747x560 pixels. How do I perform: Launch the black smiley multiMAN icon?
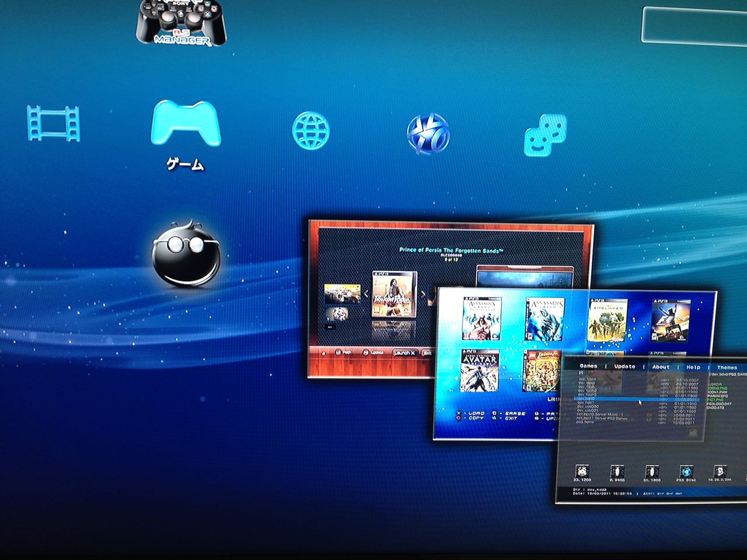click(x=186, y=254)
